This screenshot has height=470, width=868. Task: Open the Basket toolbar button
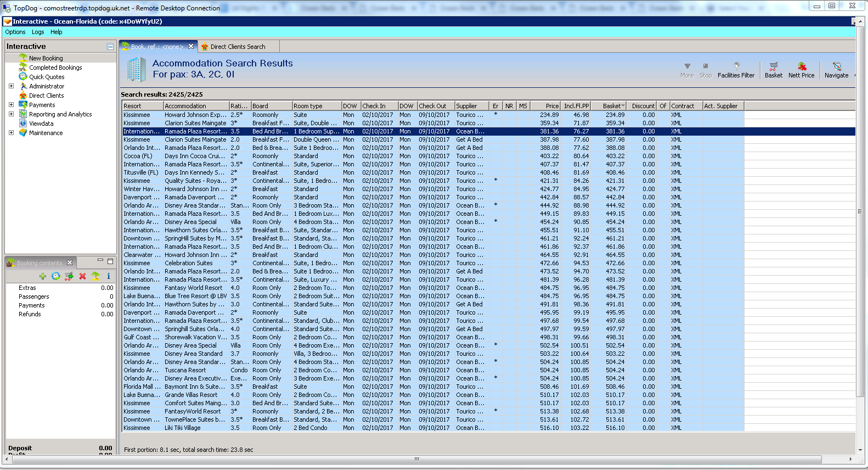click(774, 70)
